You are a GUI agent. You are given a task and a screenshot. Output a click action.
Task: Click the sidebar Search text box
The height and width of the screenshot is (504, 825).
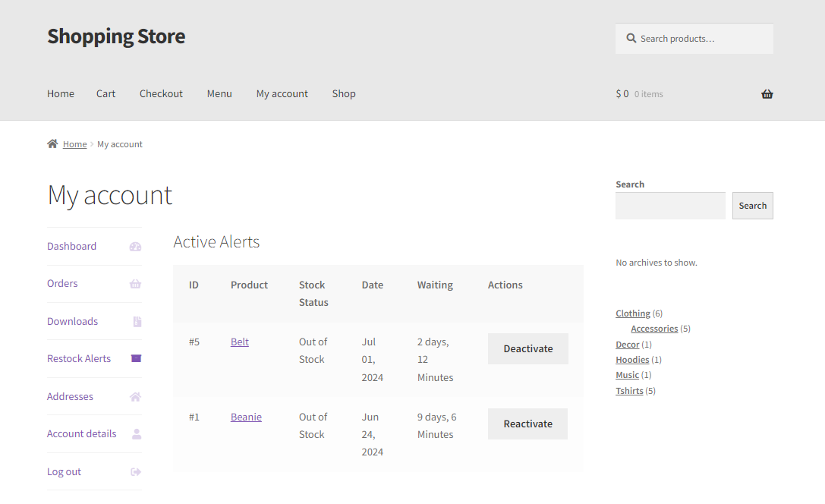pos(670,206)
